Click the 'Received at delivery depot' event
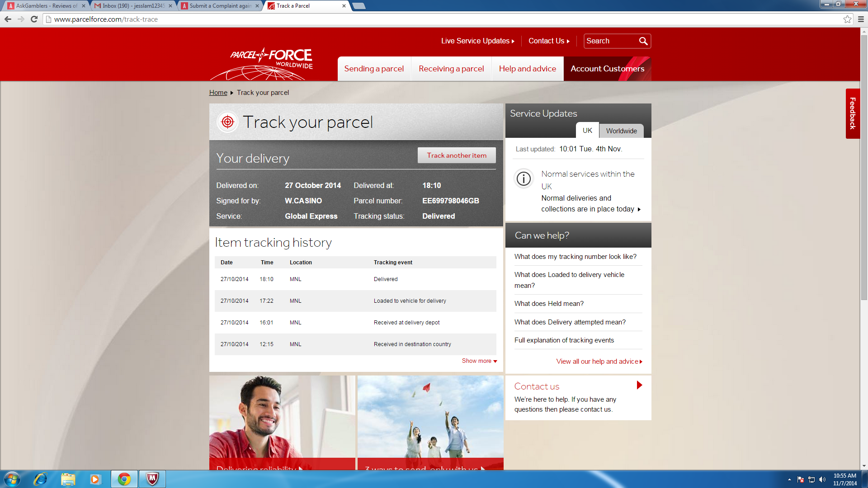This screenshot has width=868, height=488. pos(406,323)
